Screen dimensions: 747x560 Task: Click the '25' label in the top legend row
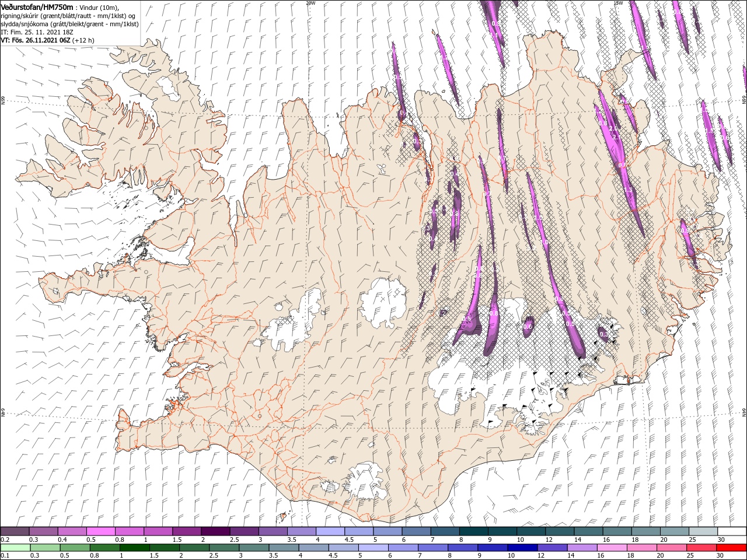pos(692,540)
